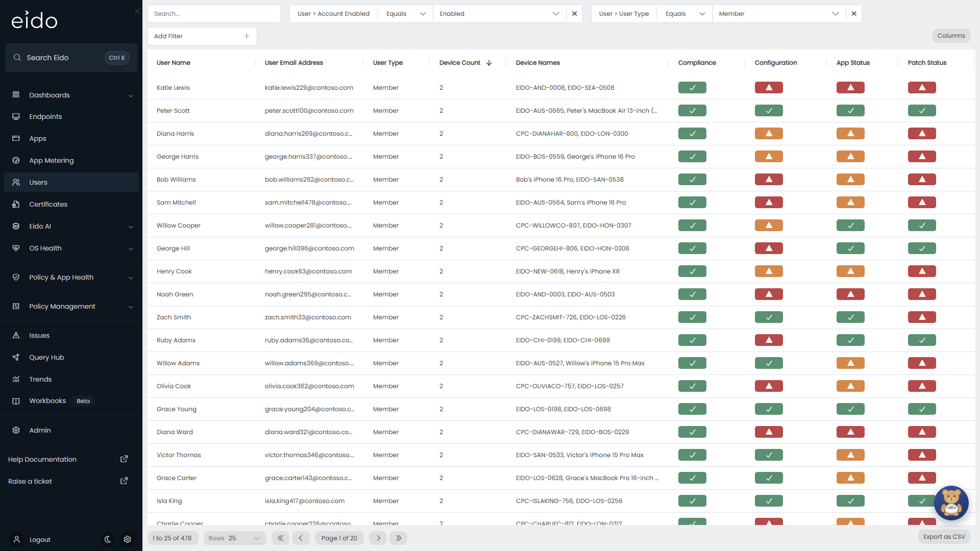
Task: Sort by User Name column header
Action: pos(174,63)
